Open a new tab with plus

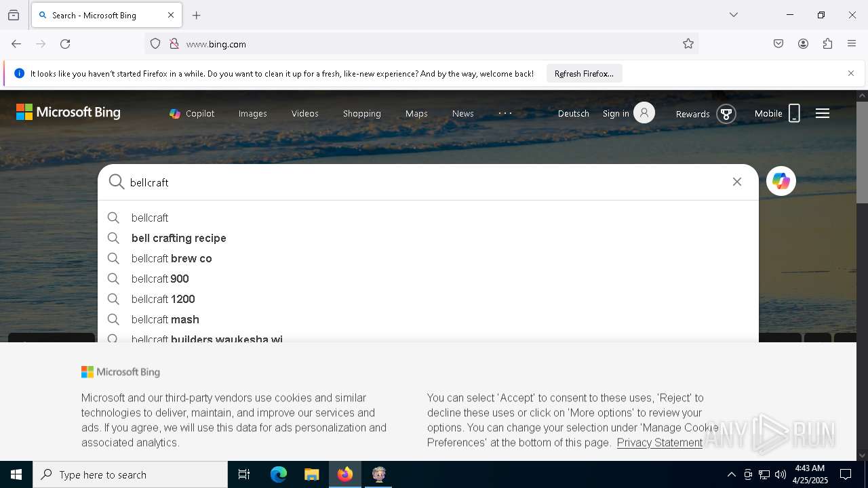pyautogui.click(x=197, y=15)
